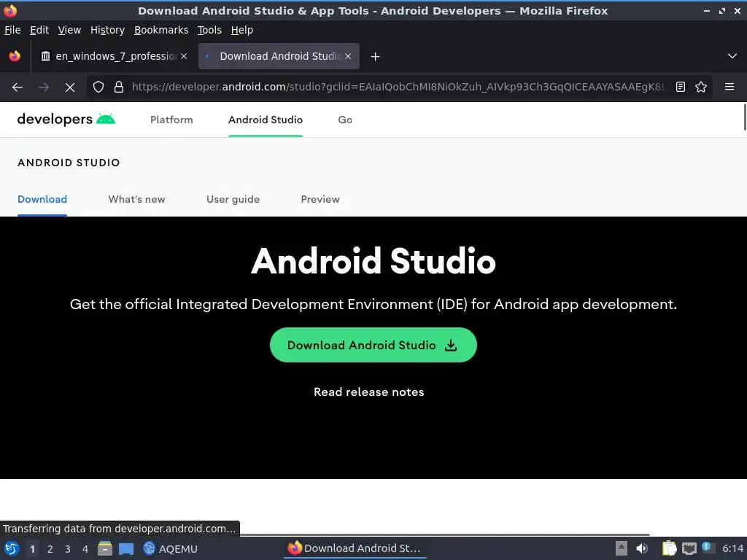Viewport: 747px width, 560px height.
Task: Open the Help menu
Action: [x=242, y=30]
